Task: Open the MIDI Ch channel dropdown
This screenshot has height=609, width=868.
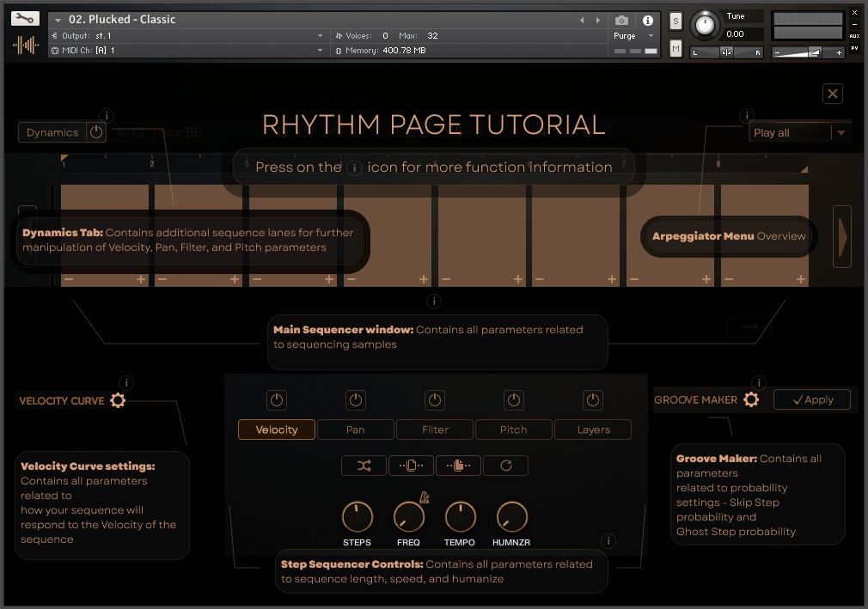Action: (x=320, y=51)
